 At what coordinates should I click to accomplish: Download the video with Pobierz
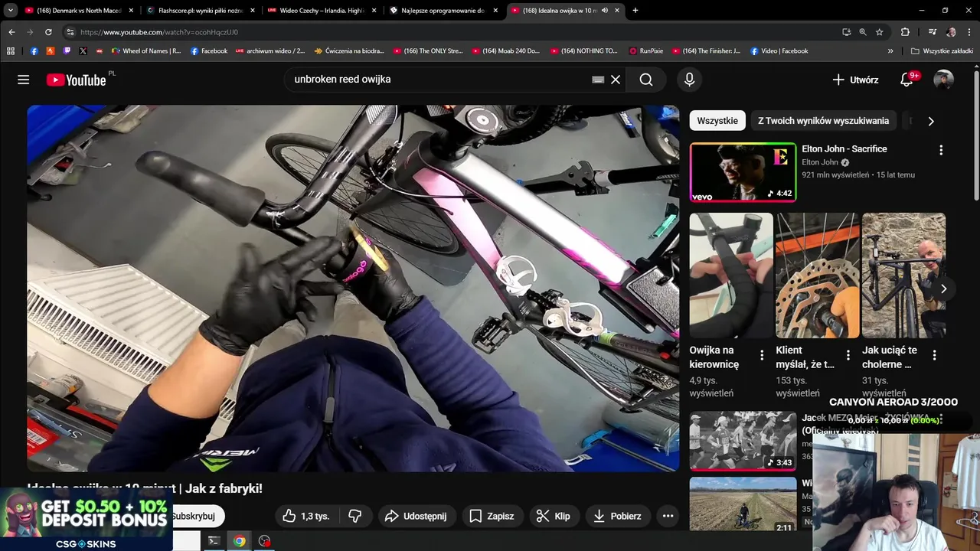pyautogui.click(x=617, y=516)
